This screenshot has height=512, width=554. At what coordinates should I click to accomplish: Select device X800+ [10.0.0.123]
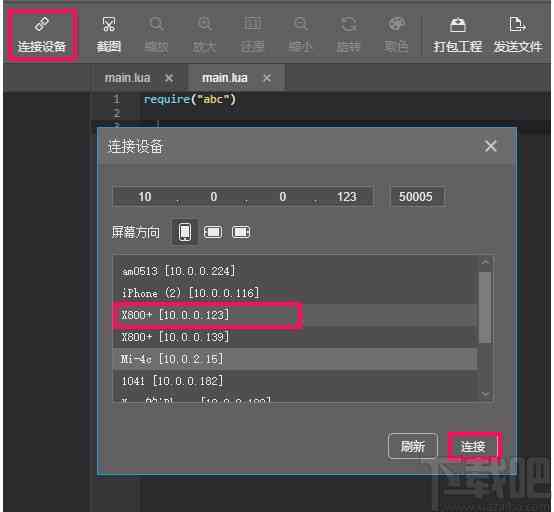click(x=295, y=314)
